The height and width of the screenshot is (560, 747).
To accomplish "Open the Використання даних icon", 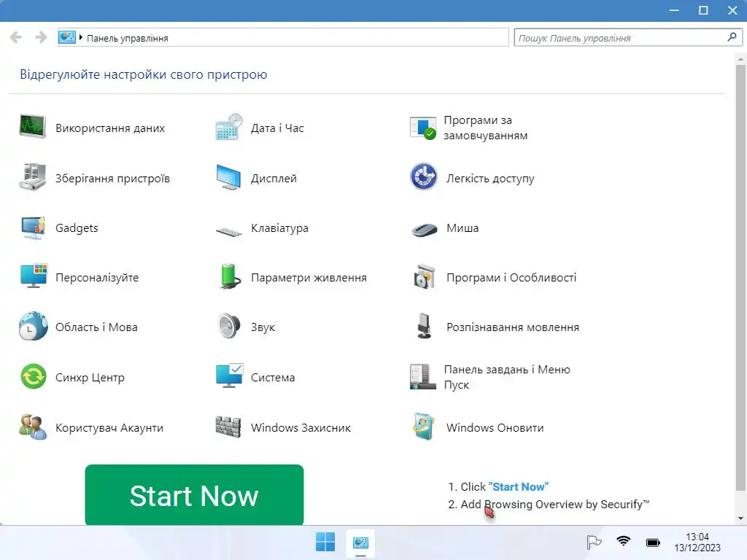I will coord(32,127).
